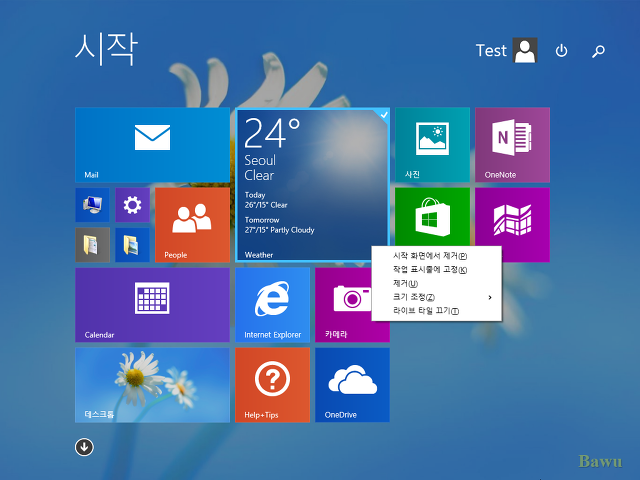
Task: Open the Help+Tips tile
Action: 272,384
